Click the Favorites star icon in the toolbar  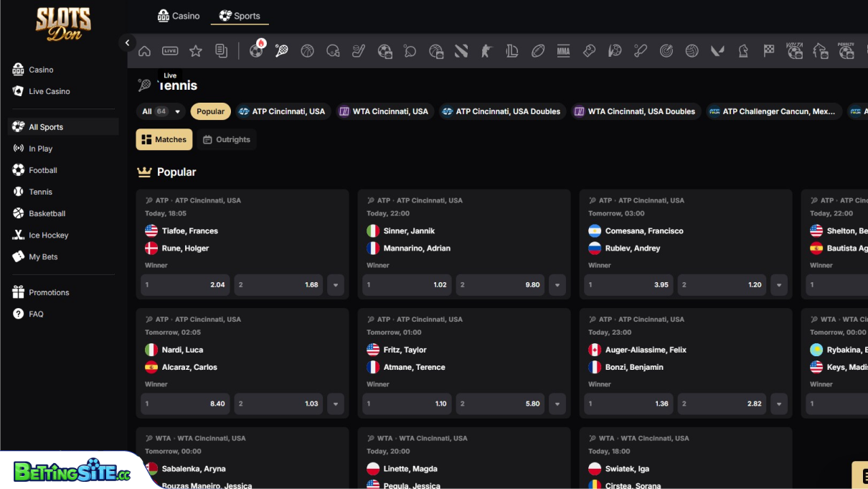tap(195, 51)
